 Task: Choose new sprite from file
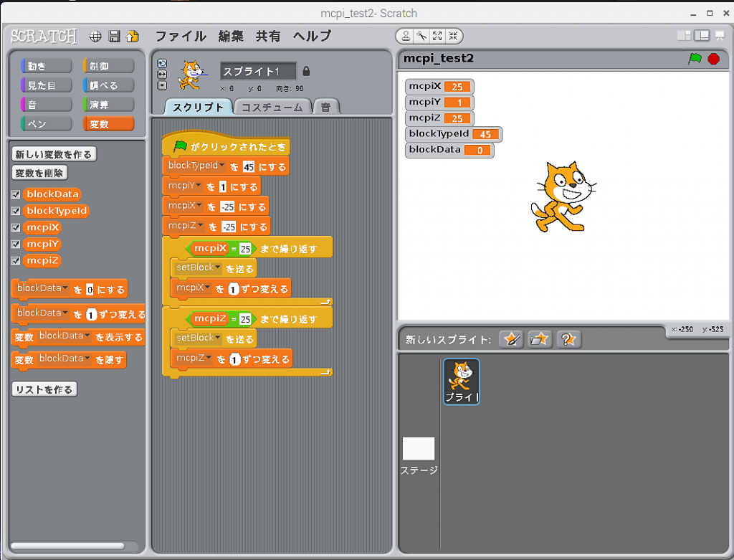(x=539, y=339)
